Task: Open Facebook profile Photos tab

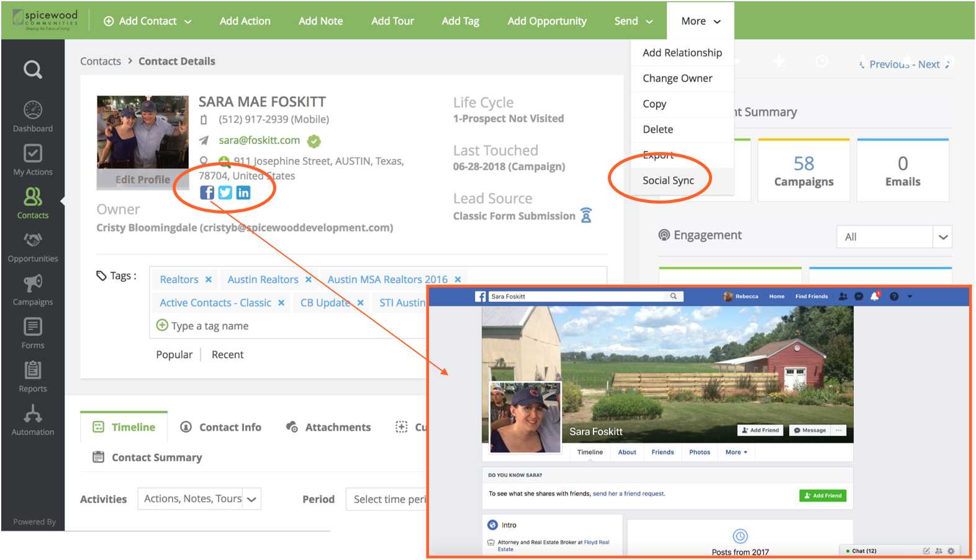Action: pyautogui.click(x=700, y=452)
